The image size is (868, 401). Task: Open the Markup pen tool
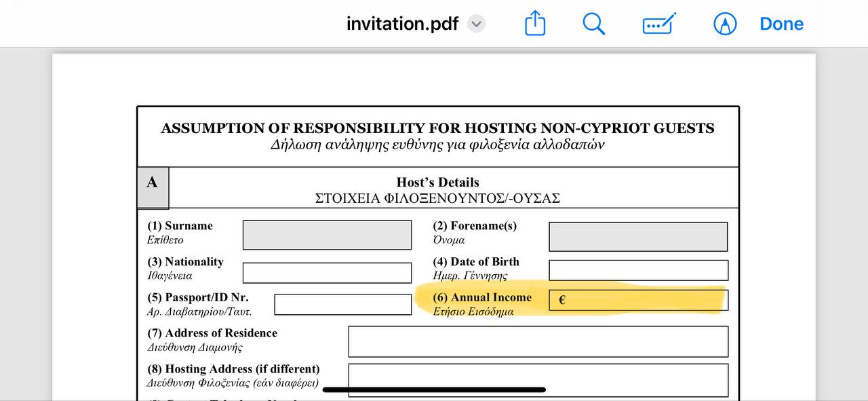pos(724,24)
